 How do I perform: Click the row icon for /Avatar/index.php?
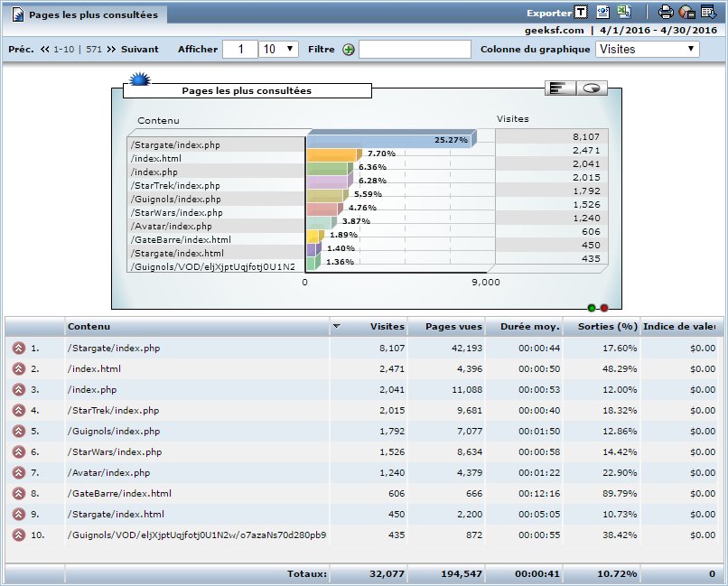[19, 473]
